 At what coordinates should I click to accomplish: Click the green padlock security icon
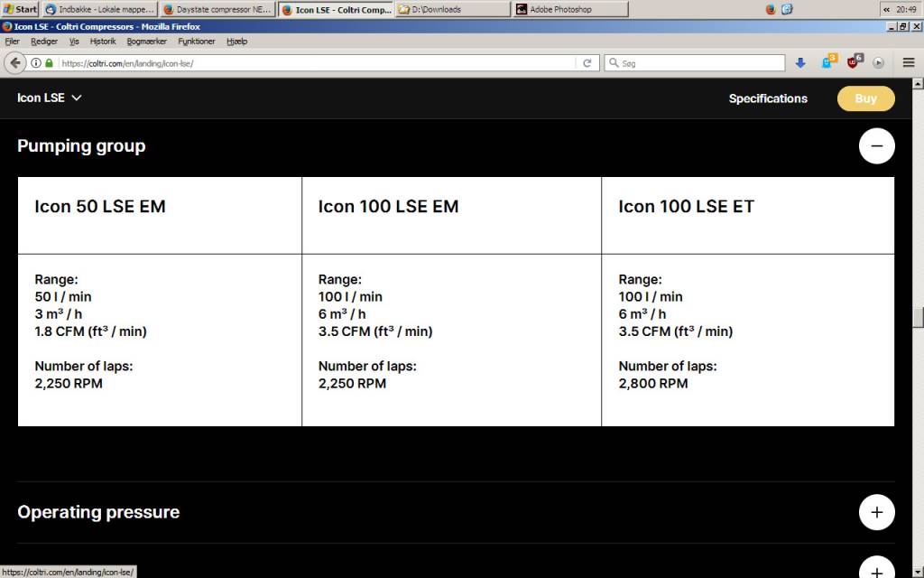pos(49,63)
